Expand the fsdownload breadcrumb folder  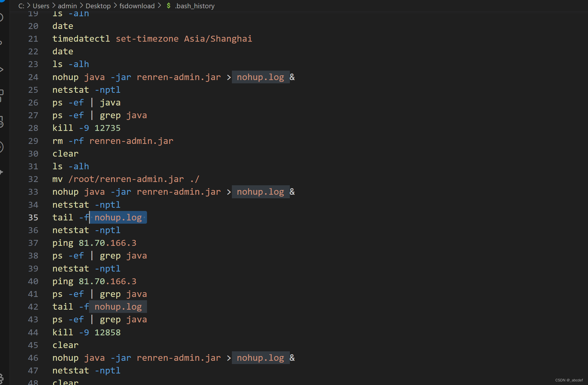137,6
